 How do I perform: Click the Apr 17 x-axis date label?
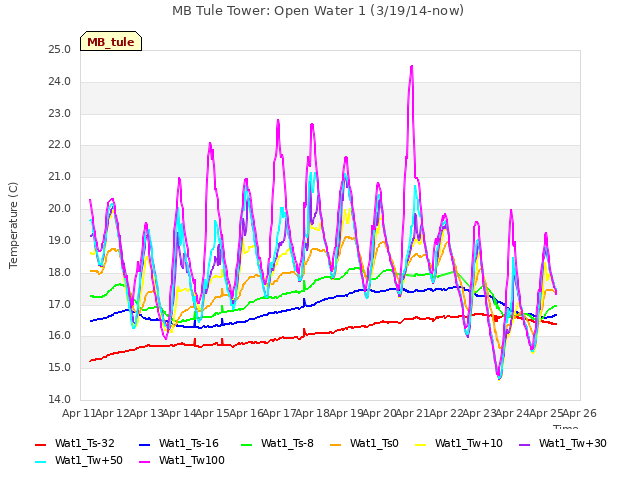click(279, 413)
